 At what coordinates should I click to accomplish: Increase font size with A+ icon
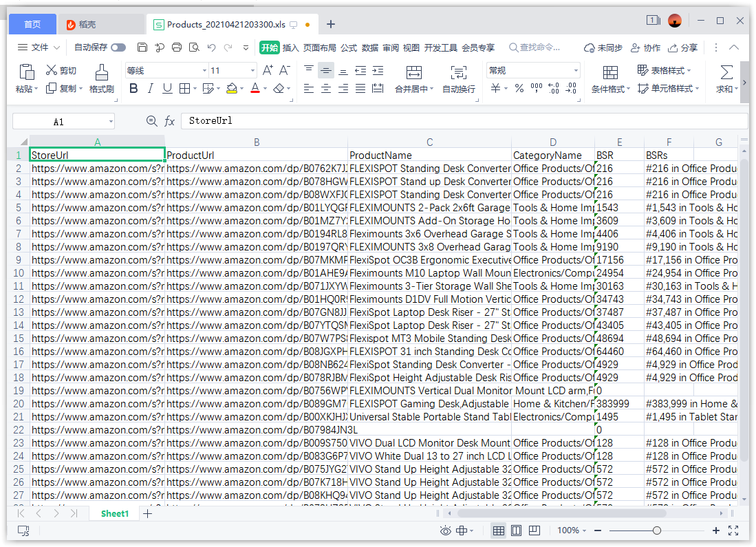pyautogui.click(x=268, y=70)
